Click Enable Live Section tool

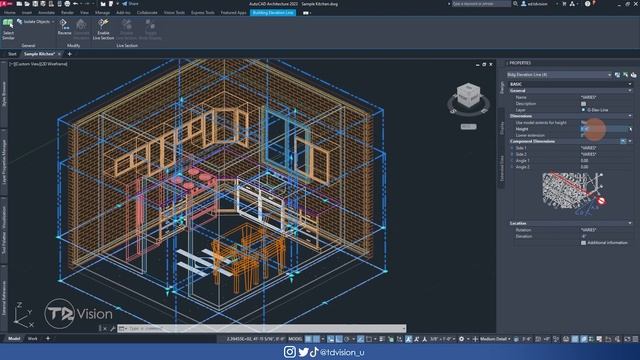pos(103,29)
